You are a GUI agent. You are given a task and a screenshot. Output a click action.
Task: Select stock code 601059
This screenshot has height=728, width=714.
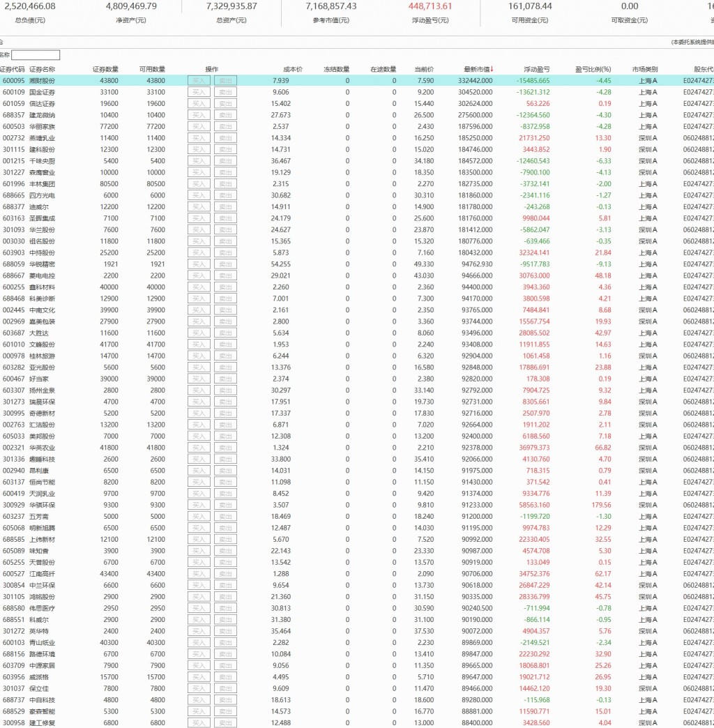(14, 103)
